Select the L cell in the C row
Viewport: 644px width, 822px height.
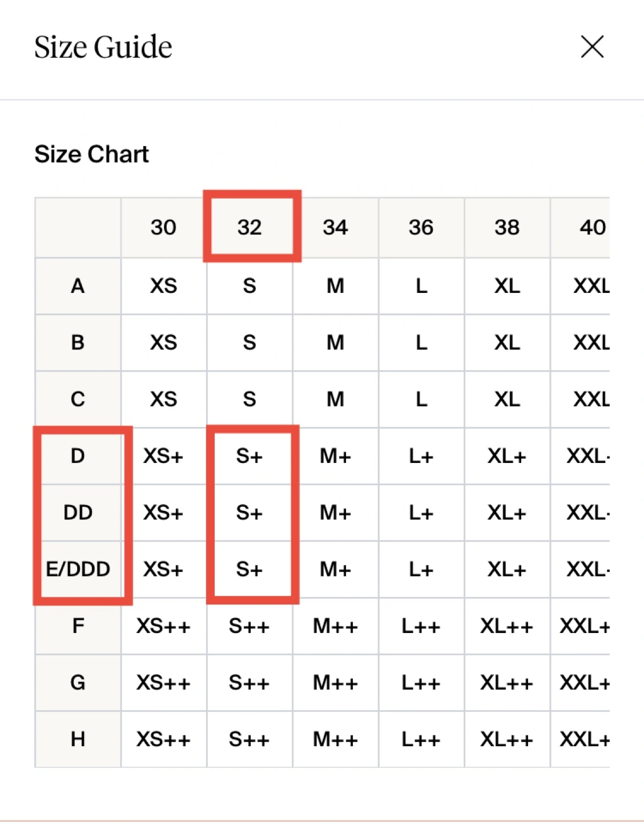tap(421, 399)
